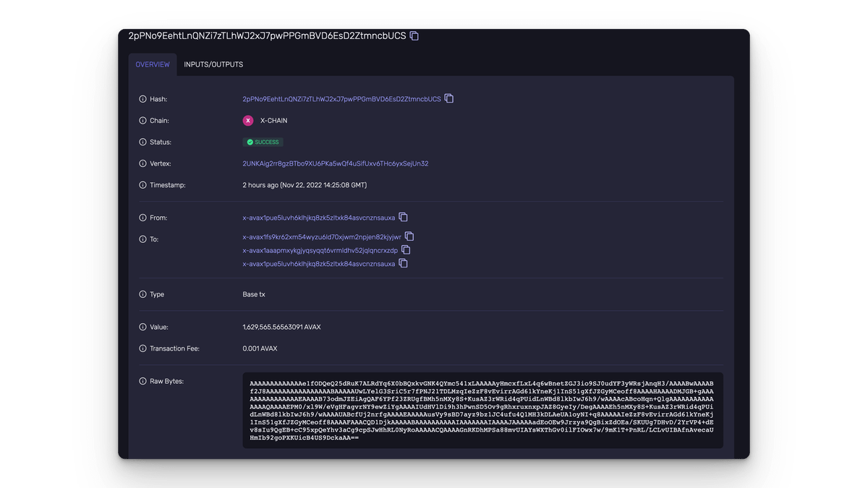Screen dimensions: 868x488
Task: Open the From address x-avax1pue5luvh… link
Action: click(319, 218)
